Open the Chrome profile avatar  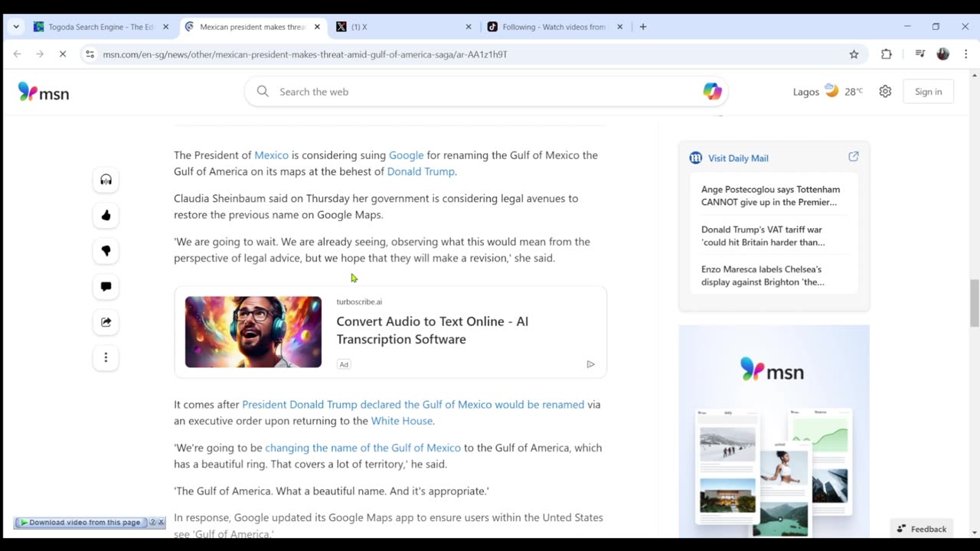[943, 54]
